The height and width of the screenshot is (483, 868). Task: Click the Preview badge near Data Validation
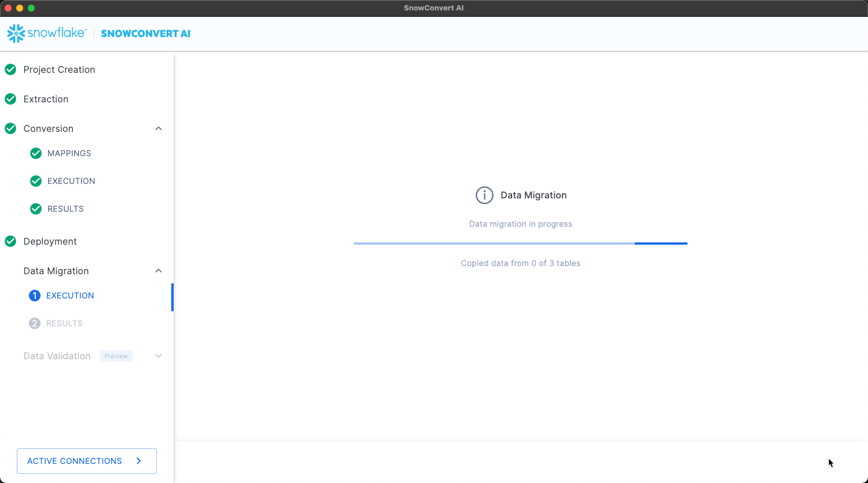116,356
